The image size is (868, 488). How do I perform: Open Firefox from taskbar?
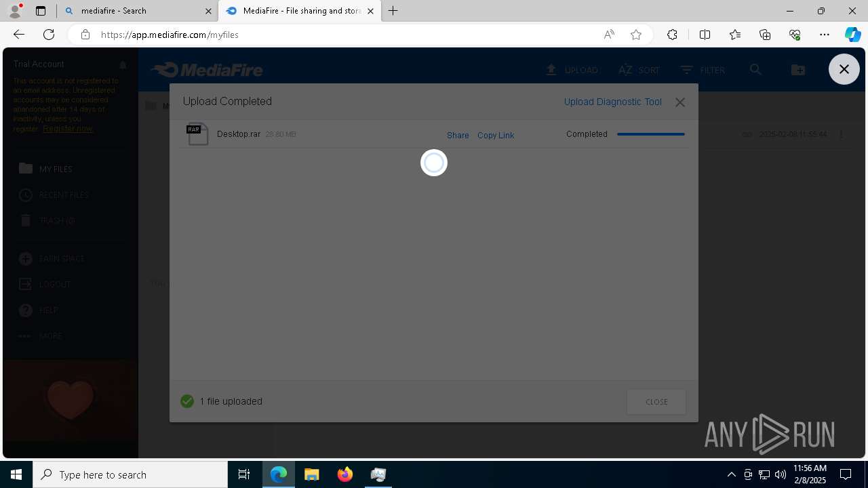click(x=345, y=474)
